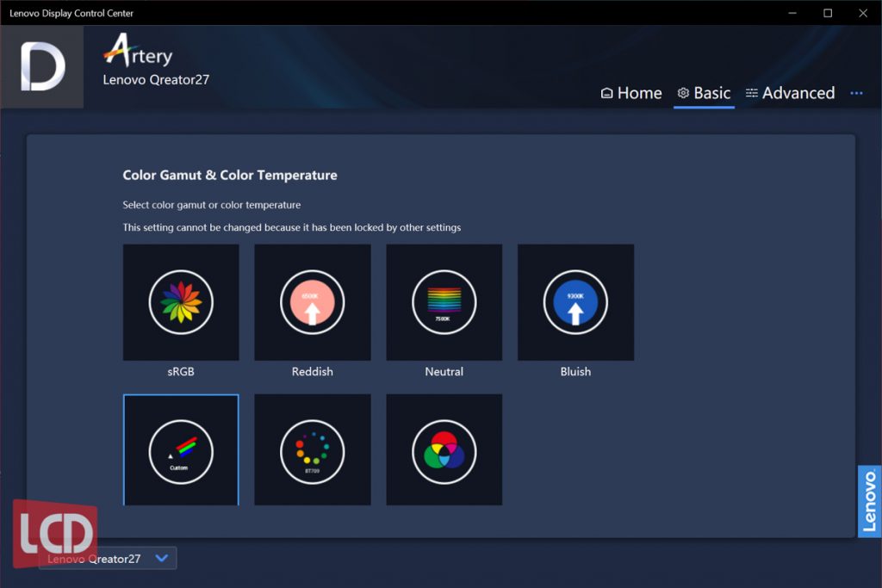Choose the Reddish color temperature tile

(x=312, y=302)
